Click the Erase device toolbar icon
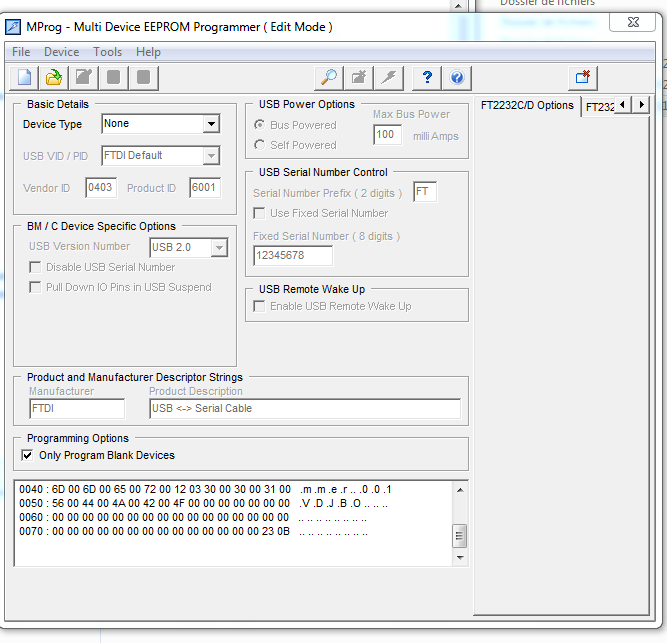667x643 pixels. pos(359,78)
